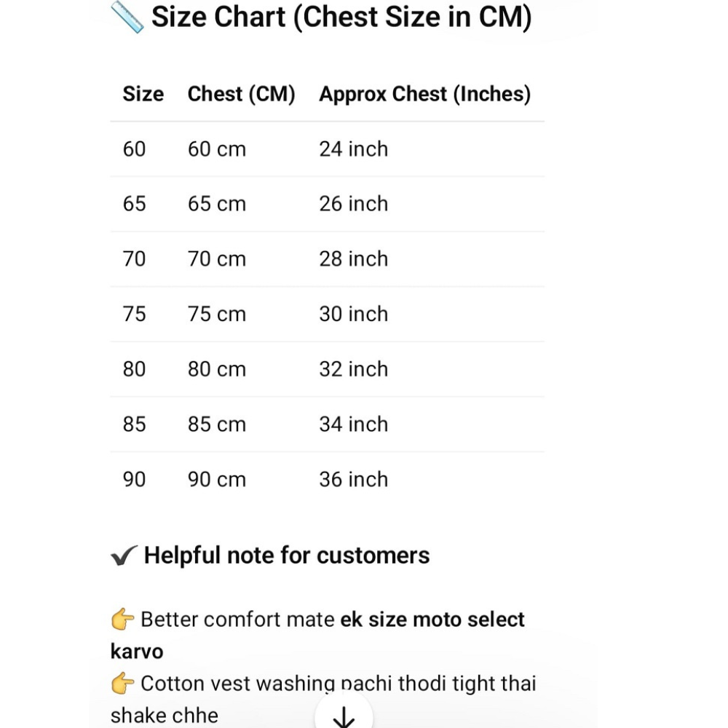Click the Helpful note for customers heading
This screenshot has height=728, width=728.
tap(287, 555)
